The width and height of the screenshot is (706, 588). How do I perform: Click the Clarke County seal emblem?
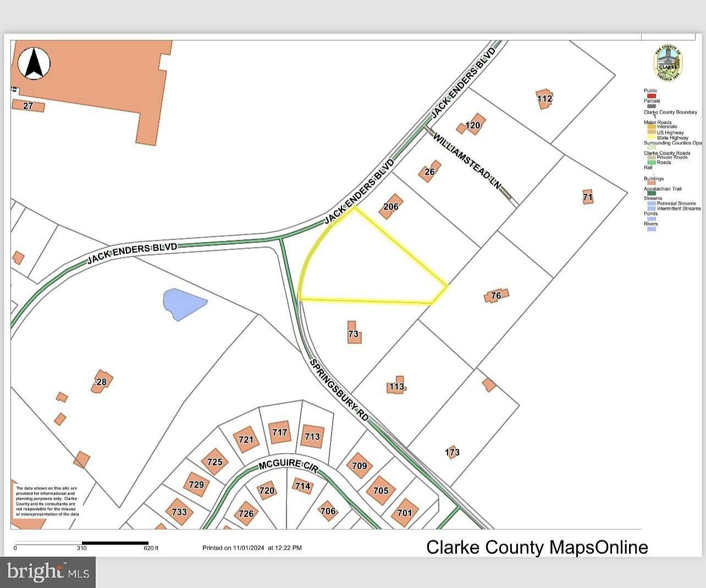(668, 64)
